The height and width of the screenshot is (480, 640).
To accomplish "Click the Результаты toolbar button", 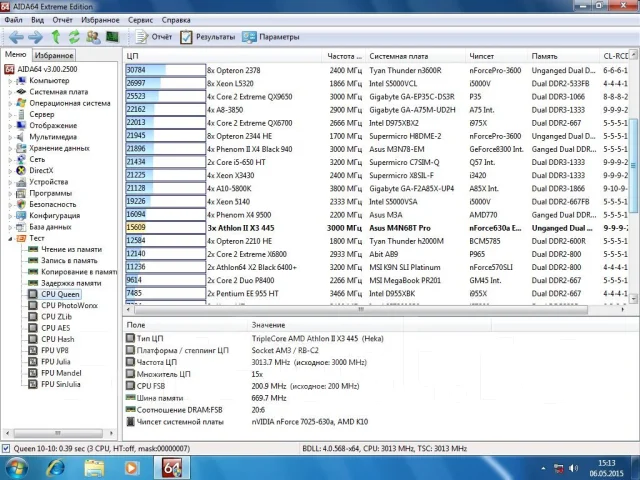I will point(208,37).
